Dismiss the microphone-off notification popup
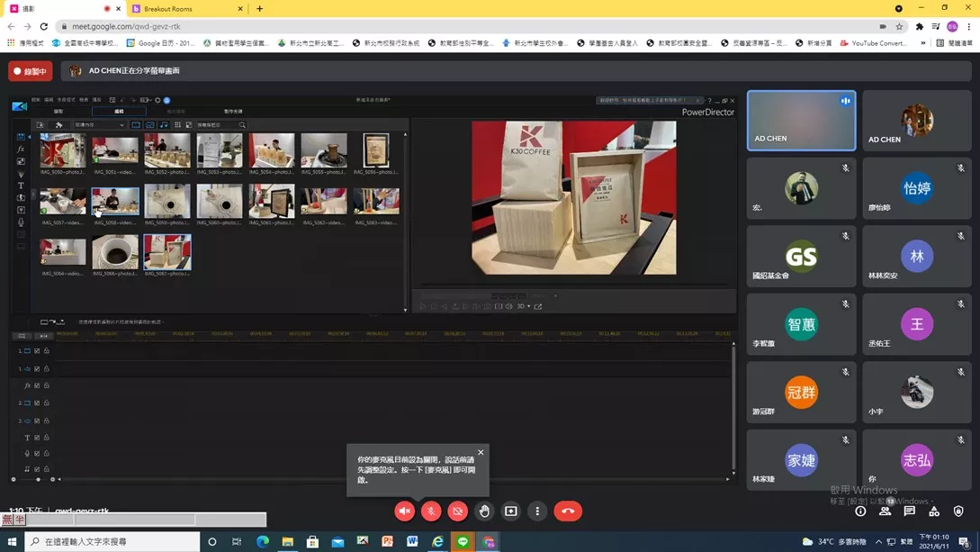This screenshot has height=552, width=980. [x=481, y=452]
